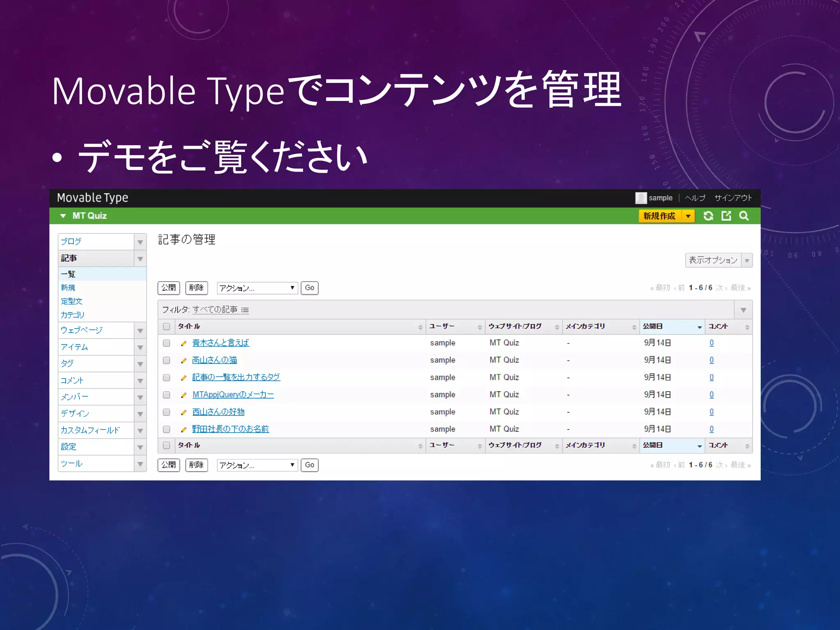The image size is (840, 630).
Task: Click edit pencil icon for 高山さんの猫
Action: coord(184,361)
